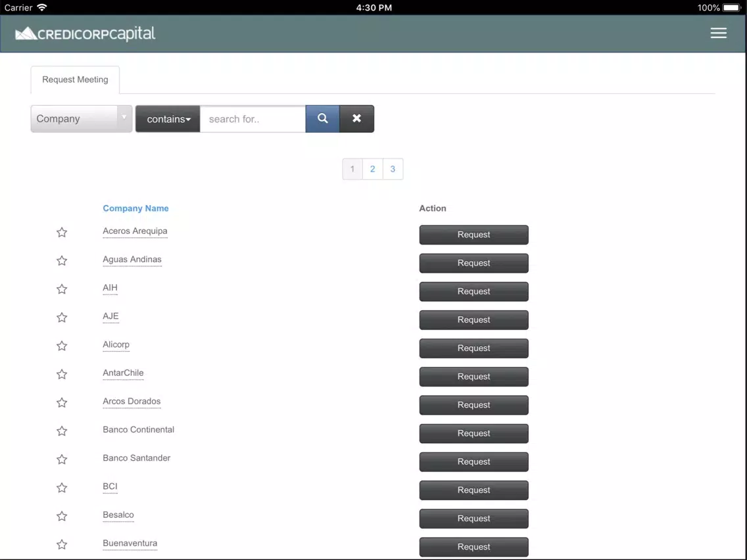Open the hamburger menu
Viewport: 747px width, 560px height.
click(x=719, y=33)
